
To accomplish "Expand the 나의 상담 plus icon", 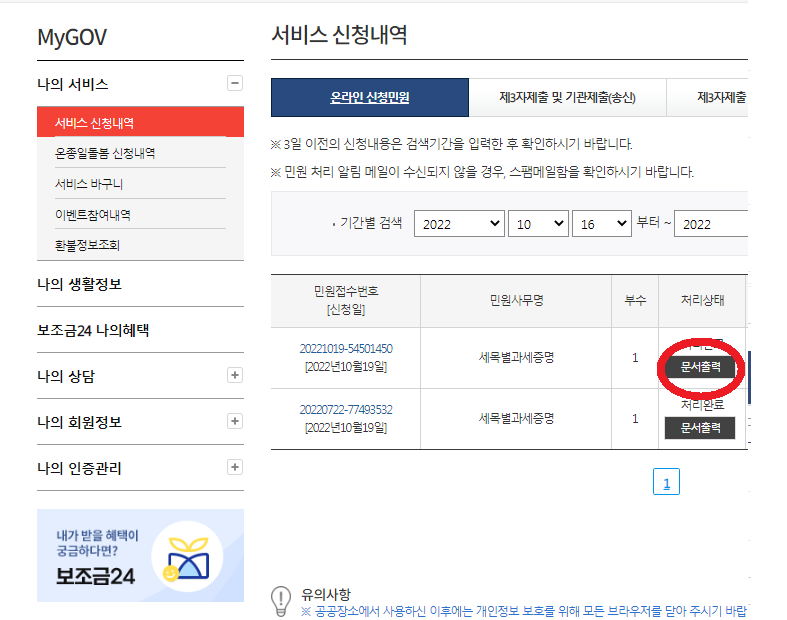I will pos(234,376).
